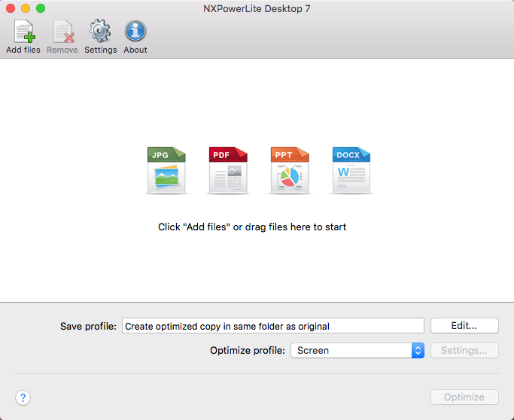The height and width of the screenshot is (420, 514).
Task: Open help with the question mark button
Action: (x=23, y=397)
